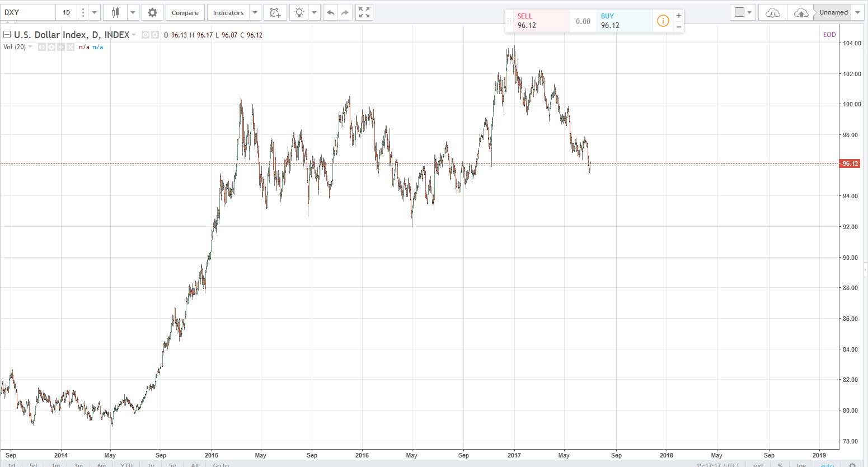Toggle percentage scale % option
Image resolution: width=868 pixels, height=467 pixels.
tap(780, 465)
